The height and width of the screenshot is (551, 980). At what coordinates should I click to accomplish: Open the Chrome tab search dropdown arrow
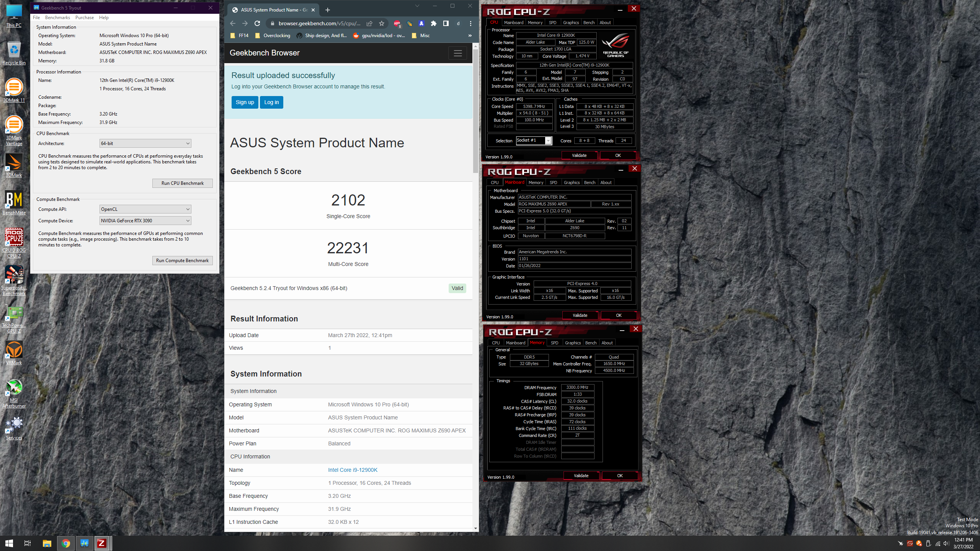(417, 6)
